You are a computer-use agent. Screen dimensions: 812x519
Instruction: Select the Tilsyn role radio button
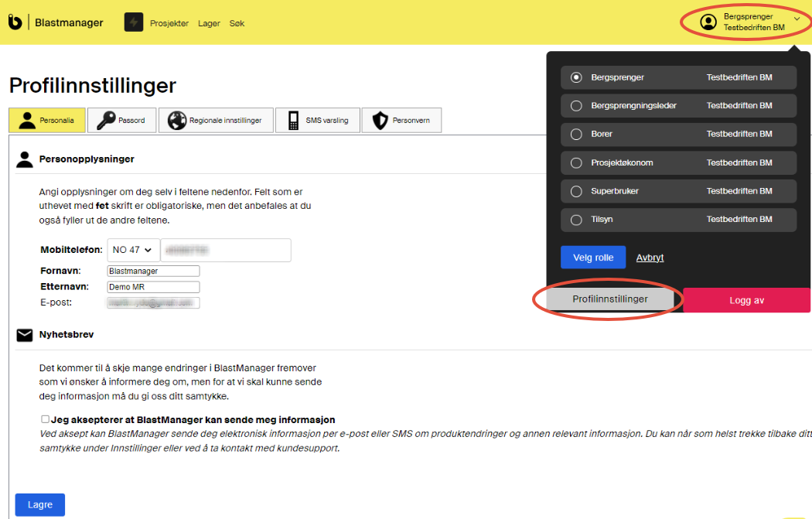(x=576, y=220)
